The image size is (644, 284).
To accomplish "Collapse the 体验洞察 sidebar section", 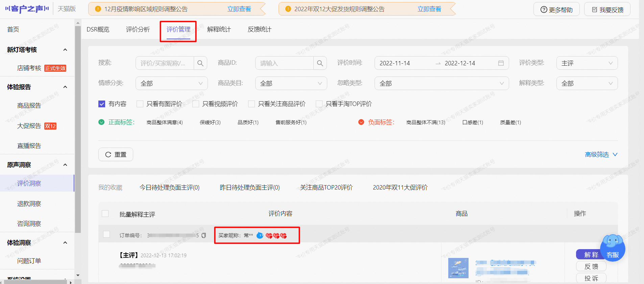I will click(65, 243).
